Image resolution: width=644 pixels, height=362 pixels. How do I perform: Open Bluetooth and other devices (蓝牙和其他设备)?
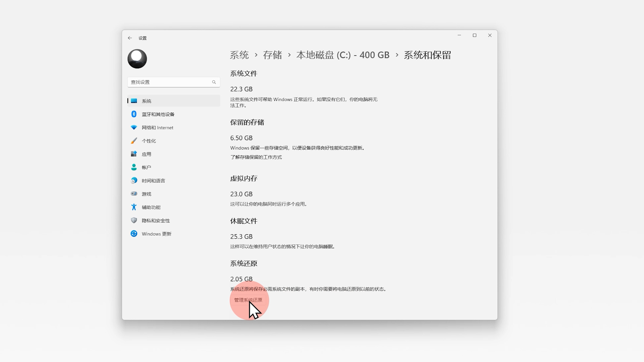(x=158, y=114)
